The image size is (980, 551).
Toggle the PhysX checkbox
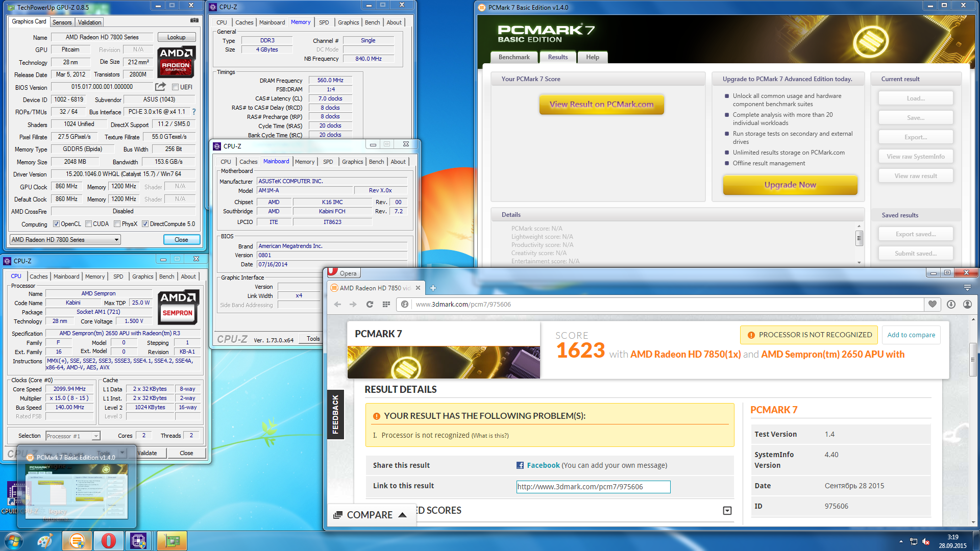click(117, 224)
